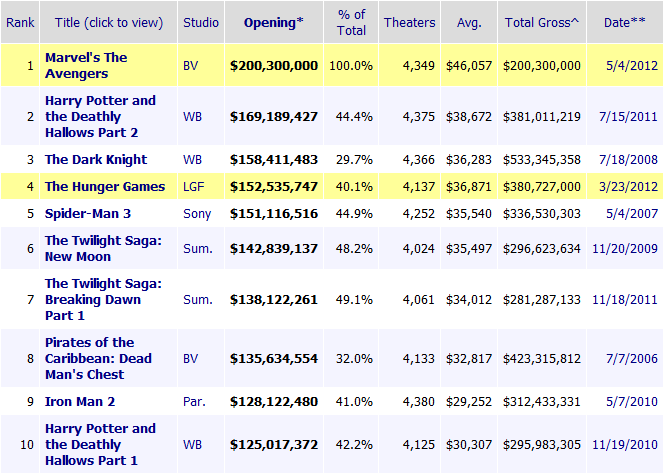Open the 7/7/2006 release date link
664x474 pixels.
[632, 359]
